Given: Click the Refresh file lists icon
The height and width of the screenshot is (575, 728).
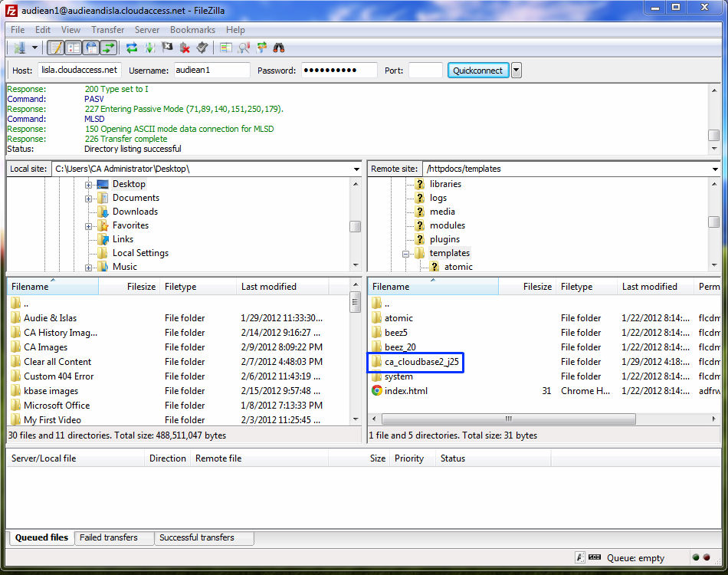Looking at the screenshot, I should click(x=132, y=48).
